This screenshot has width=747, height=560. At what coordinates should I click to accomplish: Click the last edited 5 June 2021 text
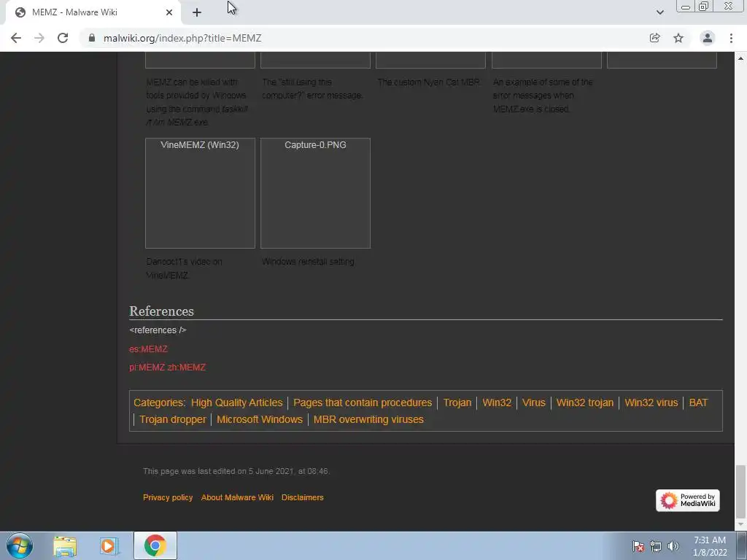pos(236,471)
